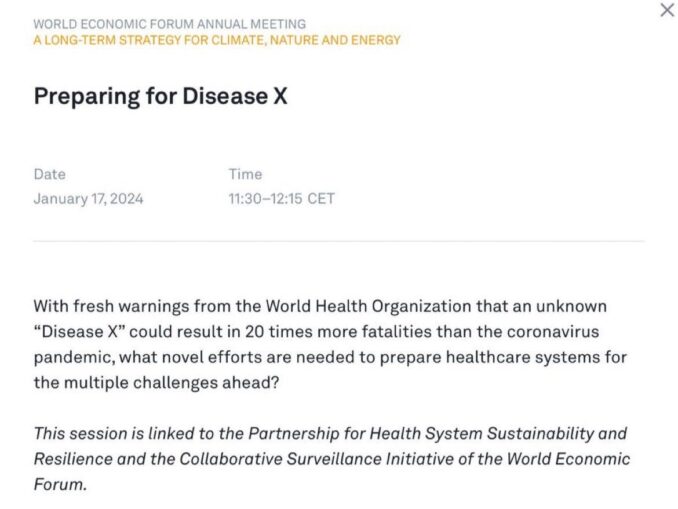The image size is (678, 509).
Task: Click the italic word Forum ending the last paragraph
Action: pyautogui.click(x=58, y=484)
